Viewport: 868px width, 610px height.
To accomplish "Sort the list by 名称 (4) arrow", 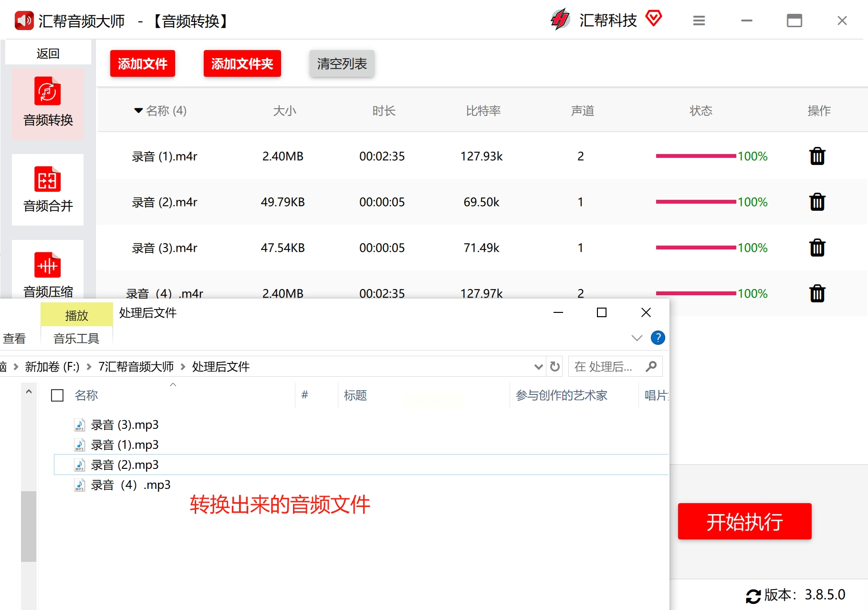I will (138, 111).
